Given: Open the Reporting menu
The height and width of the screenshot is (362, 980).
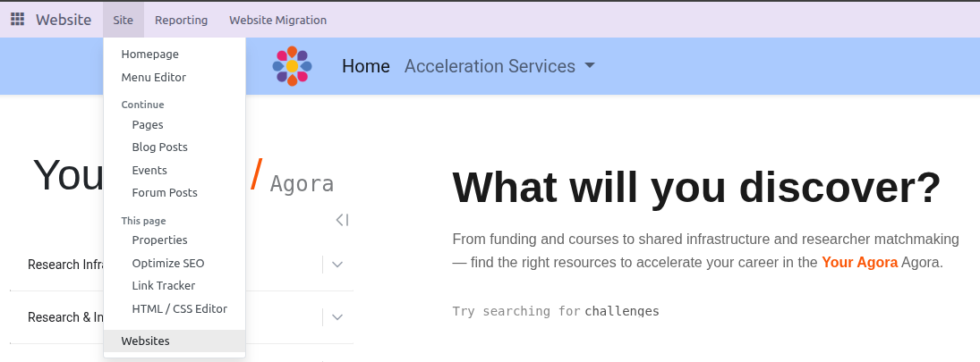Looking at the screenshot, I should pos(181,20).
